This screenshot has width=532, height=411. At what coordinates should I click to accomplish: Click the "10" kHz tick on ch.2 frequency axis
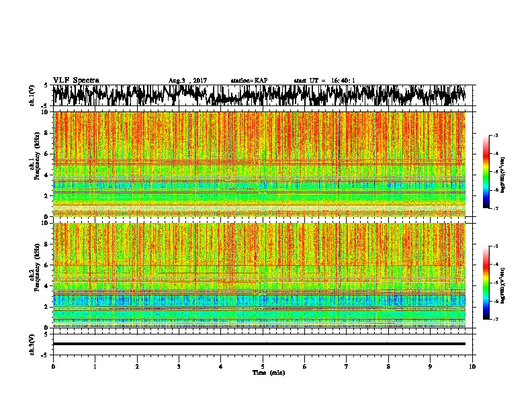[x=45, y=223]
